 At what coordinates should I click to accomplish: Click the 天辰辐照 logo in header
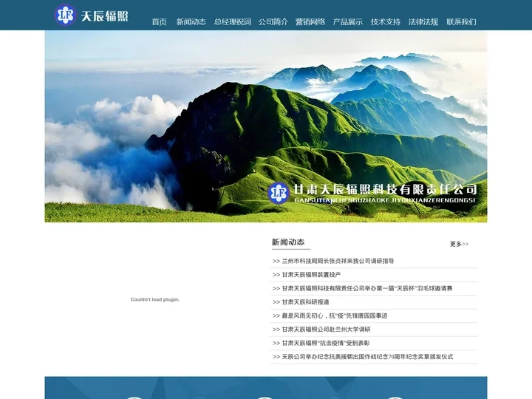(x=92, y=16)
